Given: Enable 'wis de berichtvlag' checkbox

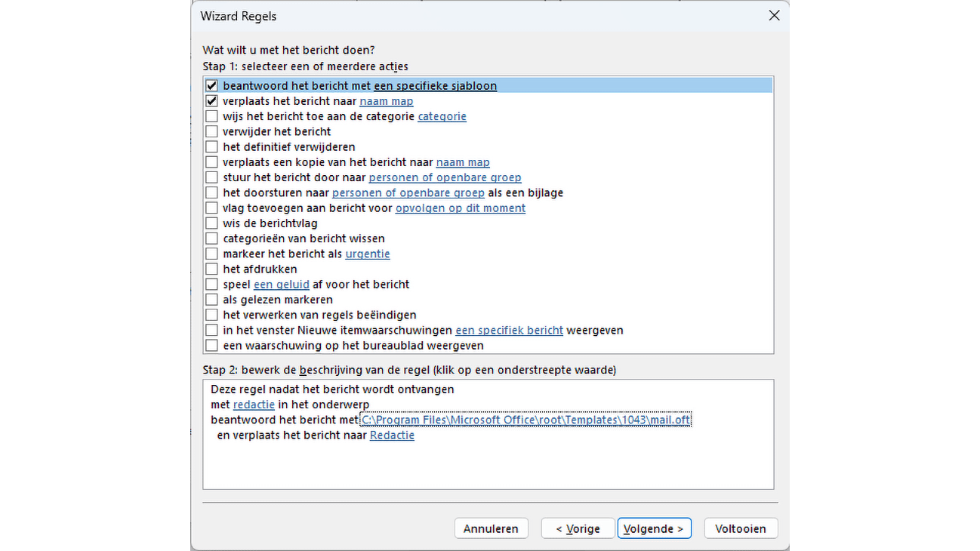Looking at the screenshot, I should point(211,223).
